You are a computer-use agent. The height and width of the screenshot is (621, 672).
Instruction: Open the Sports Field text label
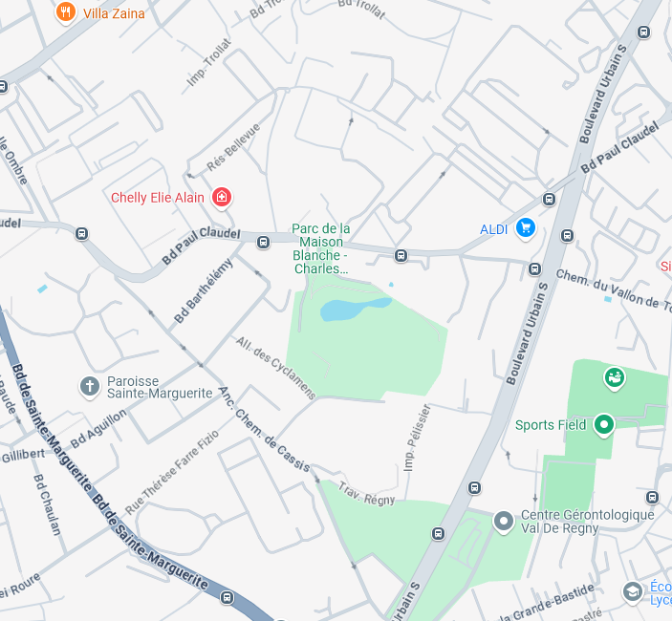point(551,425)
